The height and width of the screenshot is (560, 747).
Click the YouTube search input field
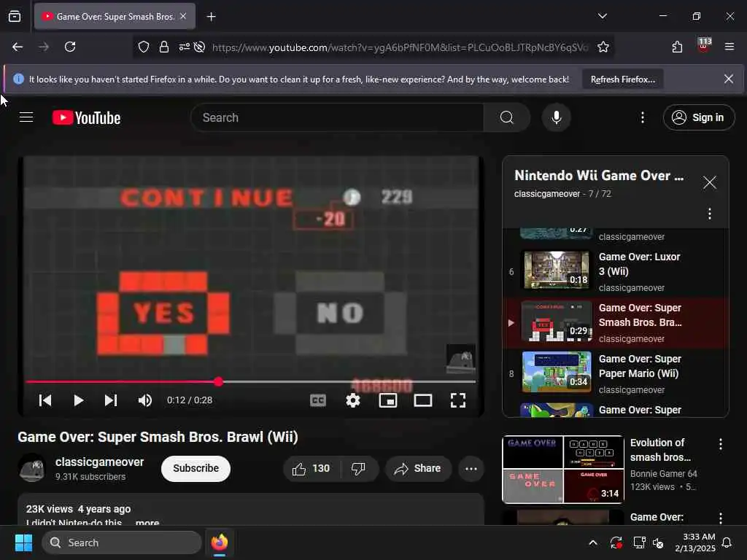[337, 117]
